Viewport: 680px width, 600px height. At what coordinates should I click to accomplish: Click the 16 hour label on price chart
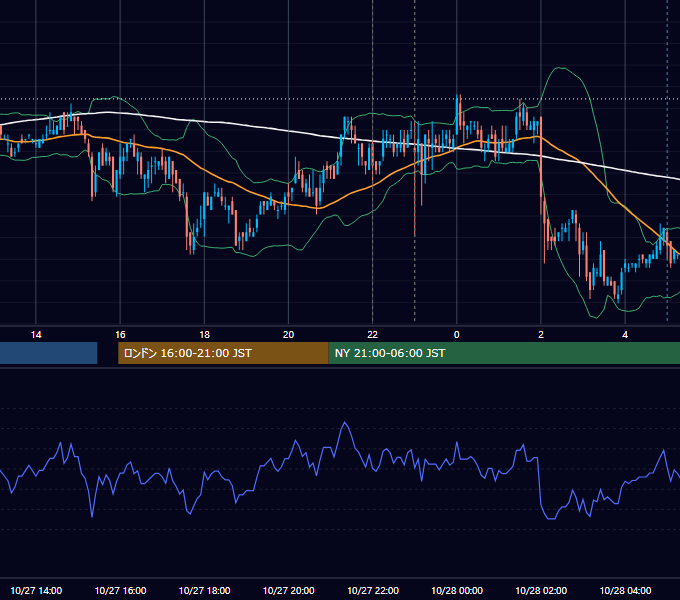pyautogui.click(x=120, y=335)
